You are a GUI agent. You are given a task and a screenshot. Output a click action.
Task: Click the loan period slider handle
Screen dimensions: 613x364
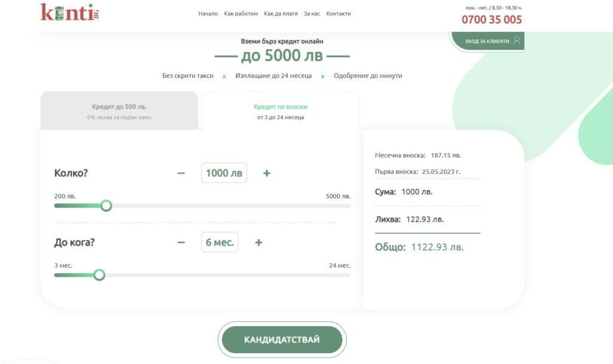[x=99, y=275]
